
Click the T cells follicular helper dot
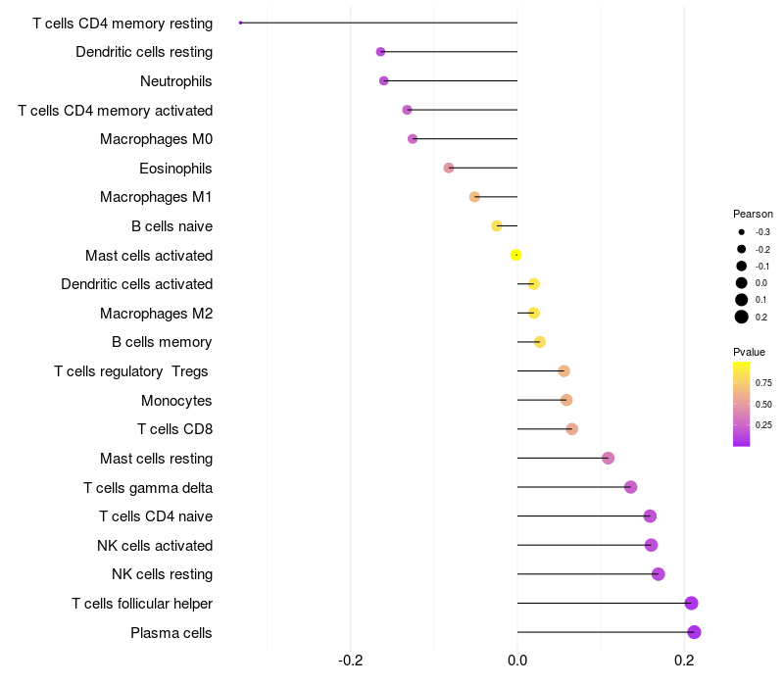(691, 603)
